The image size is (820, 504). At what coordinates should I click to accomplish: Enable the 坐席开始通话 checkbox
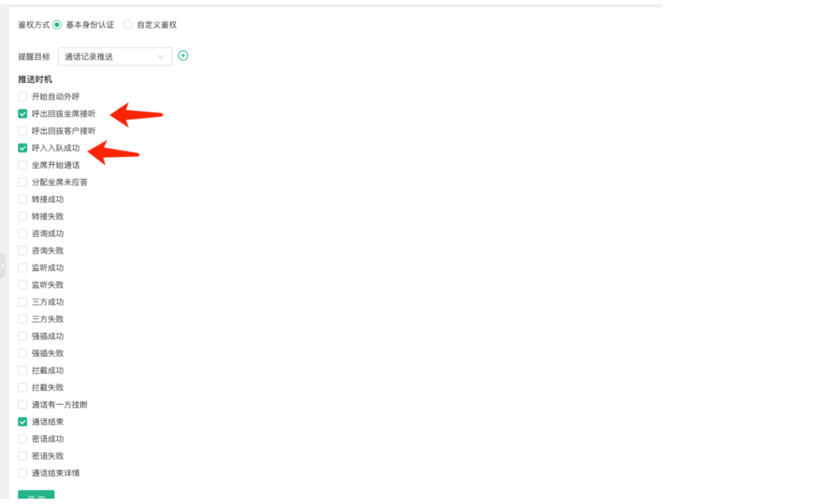coord(22,165)
